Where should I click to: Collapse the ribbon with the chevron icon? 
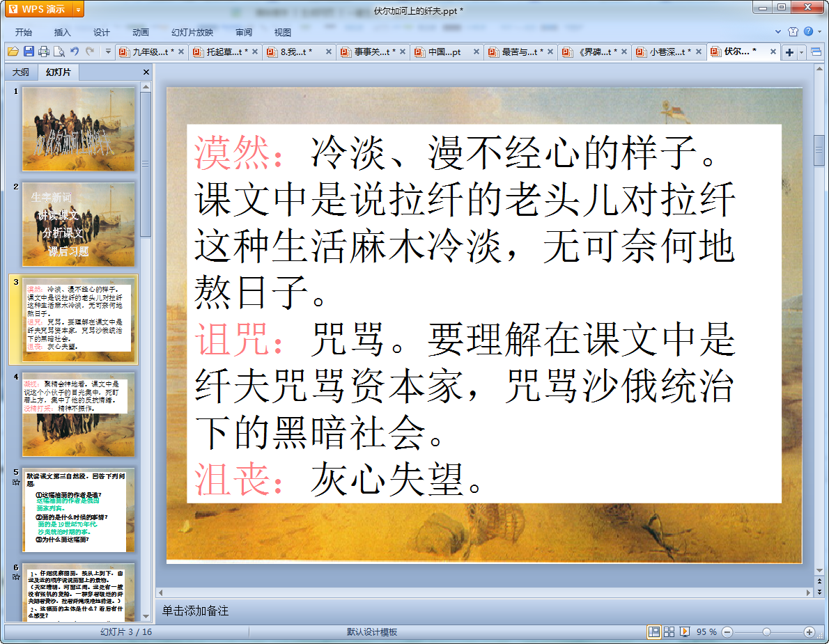(777, 32)
